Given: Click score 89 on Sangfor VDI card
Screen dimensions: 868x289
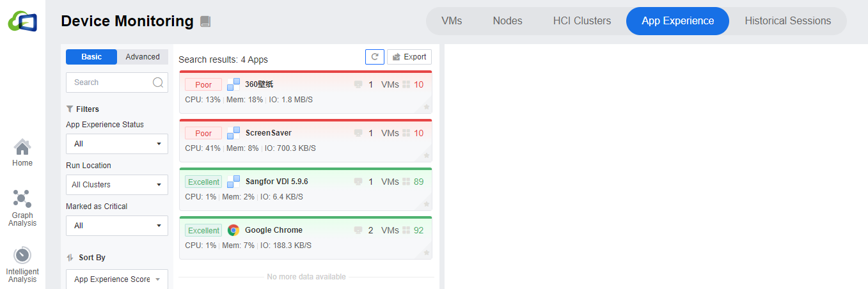Looking at the screenshot, I should tap(418, 182).
